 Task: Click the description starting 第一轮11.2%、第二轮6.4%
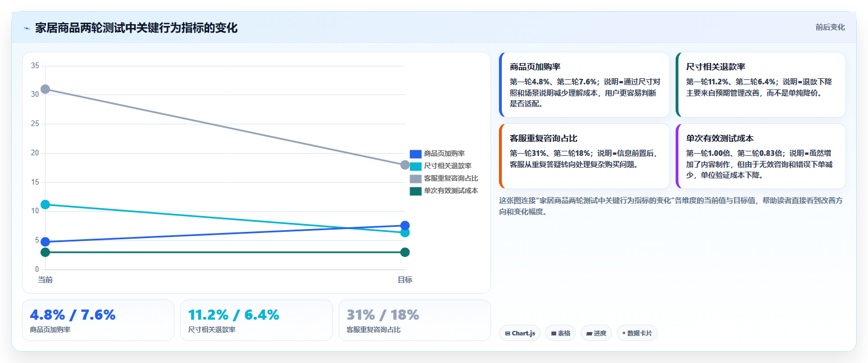tap(760, 87)
